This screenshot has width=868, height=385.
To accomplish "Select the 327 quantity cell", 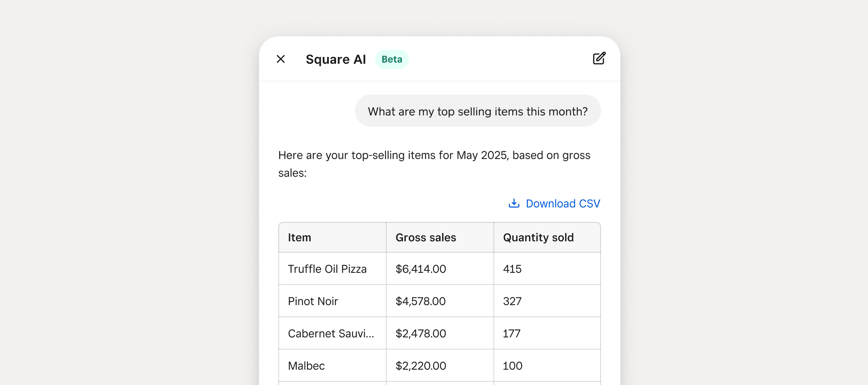I will [x=547, y=301].
